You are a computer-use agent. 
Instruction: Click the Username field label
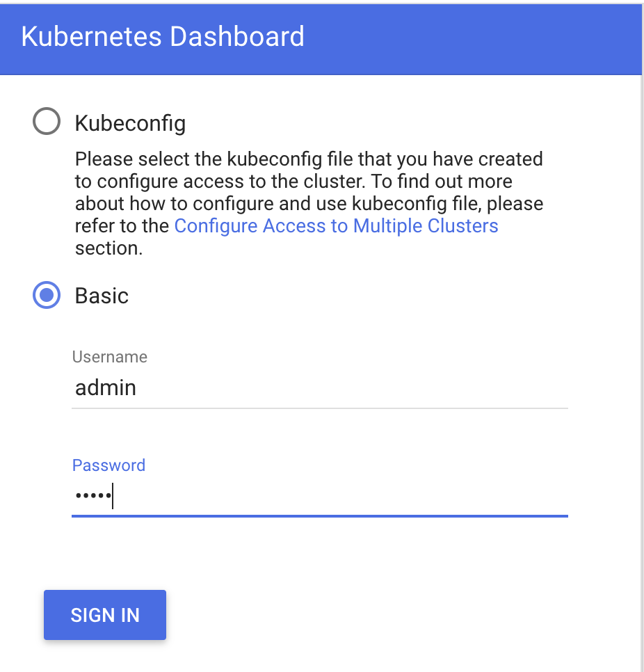pyautogui.click(x=110, y=357)
